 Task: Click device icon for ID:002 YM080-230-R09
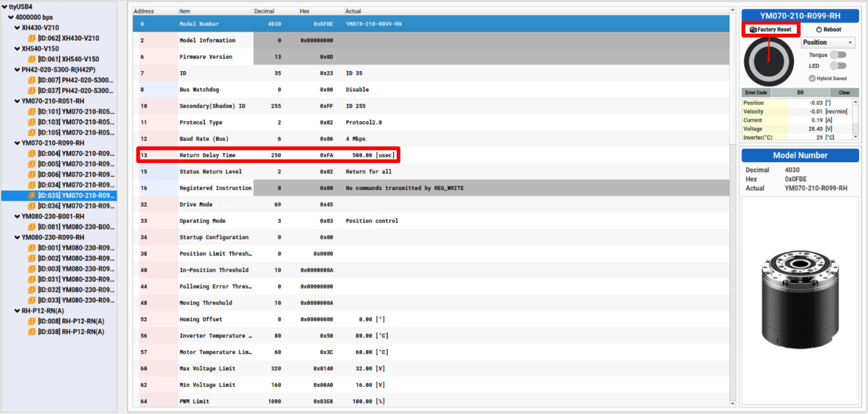(x=32, y=258)
